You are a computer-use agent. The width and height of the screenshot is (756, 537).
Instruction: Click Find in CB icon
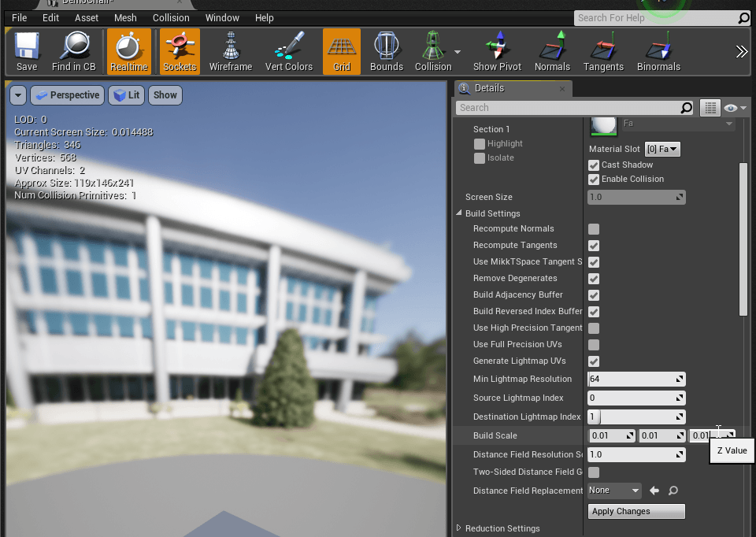tap(73, 52)
